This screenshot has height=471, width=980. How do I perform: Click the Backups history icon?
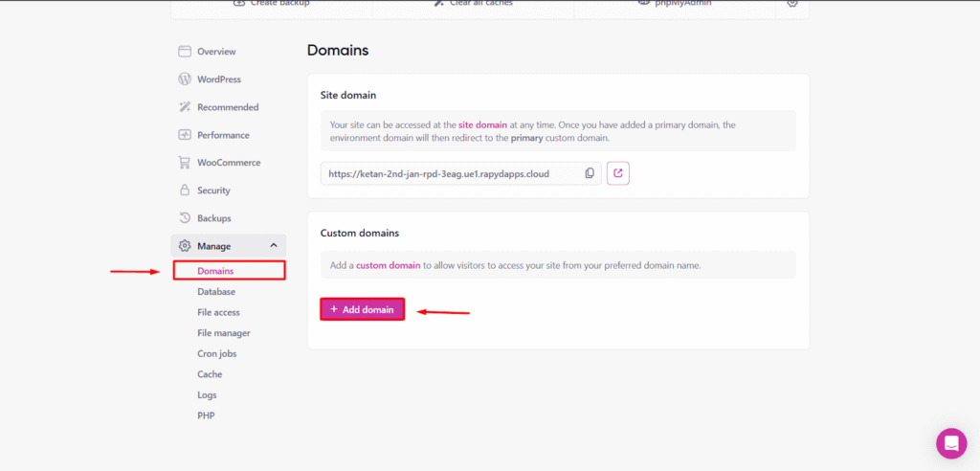click(x=185, y=218)
